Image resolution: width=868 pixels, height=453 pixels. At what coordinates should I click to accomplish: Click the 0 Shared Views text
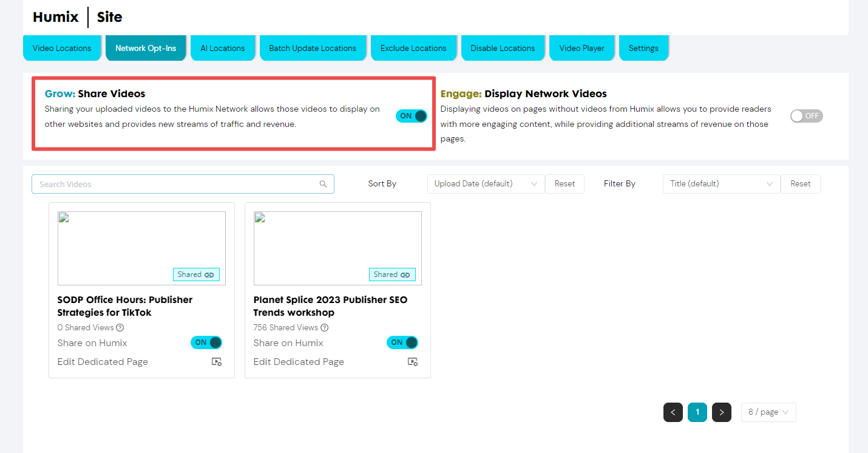(x=86, y=328)
